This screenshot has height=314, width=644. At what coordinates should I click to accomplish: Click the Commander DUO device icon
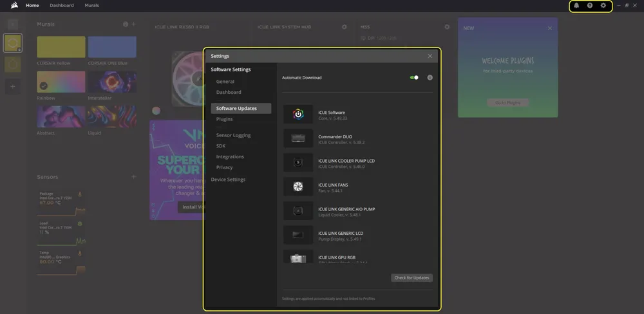click(298, 138)
